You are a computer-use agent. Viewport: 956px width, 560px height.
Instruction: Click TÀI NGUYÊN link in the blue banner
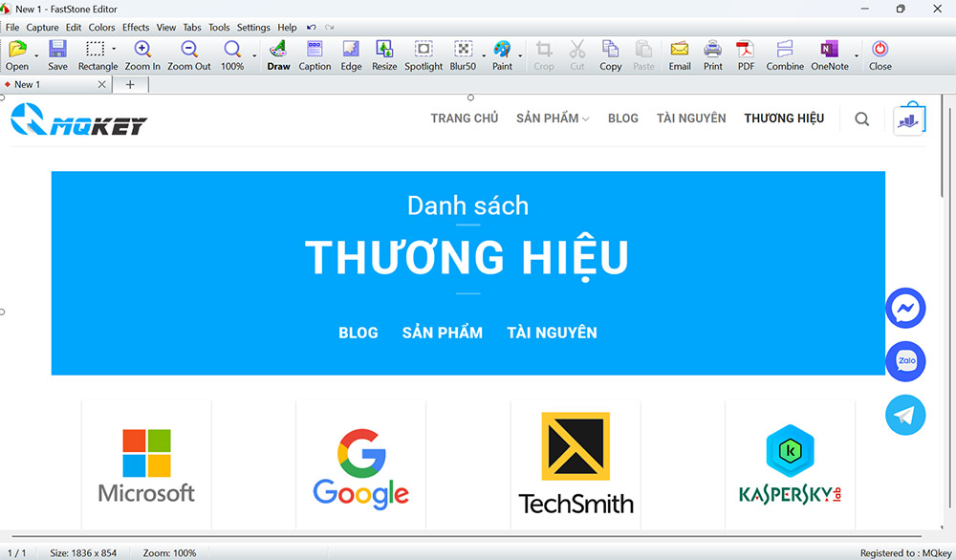pyautogui.click(x=552, y=333)
